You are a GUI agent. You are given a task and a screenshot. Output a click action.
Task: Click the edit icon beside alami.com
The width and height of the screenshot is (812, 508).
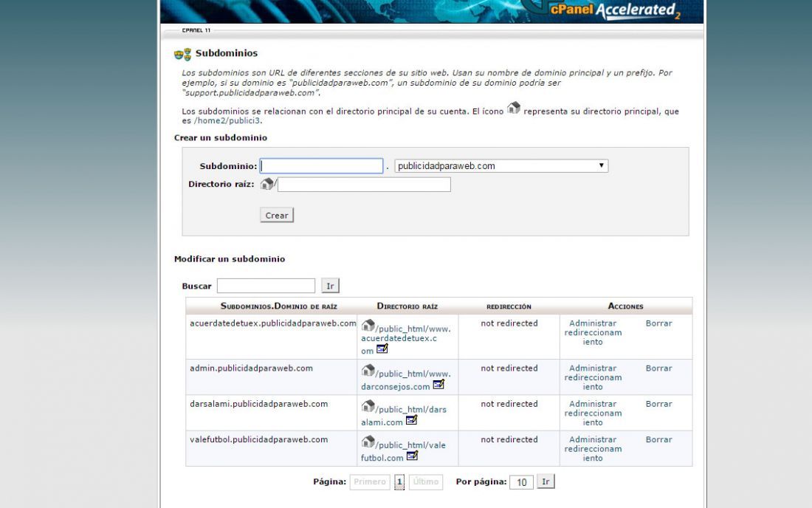pyautogui.click(x=411, y=420)
